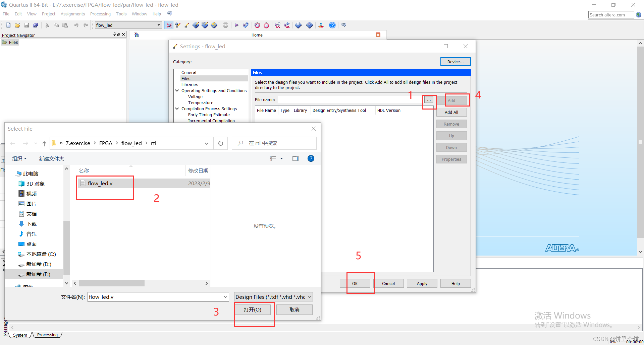Click the Search altera.com field
Screen dimensions: 644x345
click(x=611, y=15)
